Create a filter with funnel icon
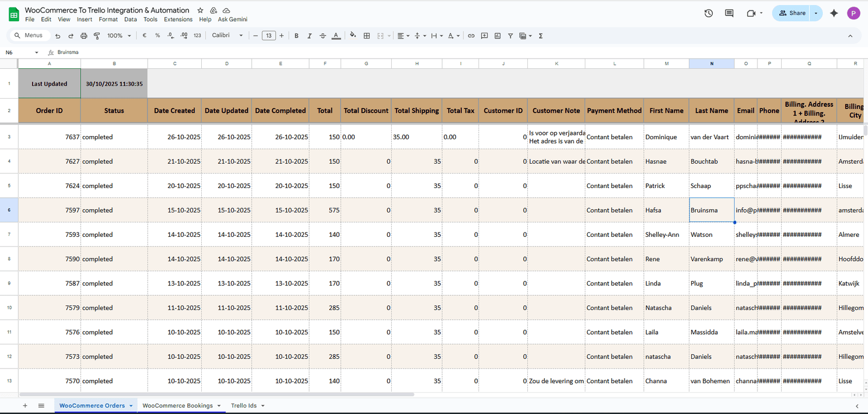Image resolution: width=868 pixels, height=414 pixels. pyautogui.click(x=510, y=36)
